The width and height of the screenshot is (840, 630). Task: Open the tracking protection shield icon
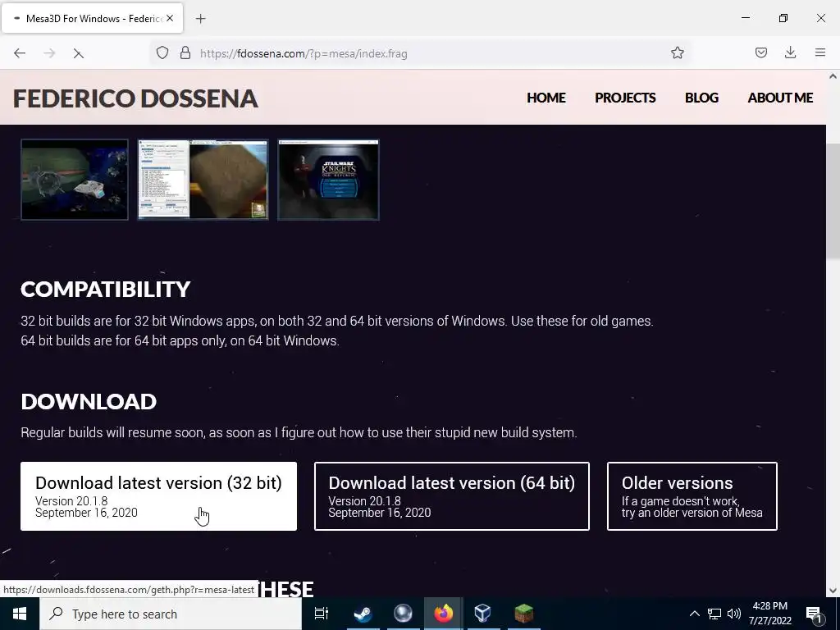tap(162, 52)
